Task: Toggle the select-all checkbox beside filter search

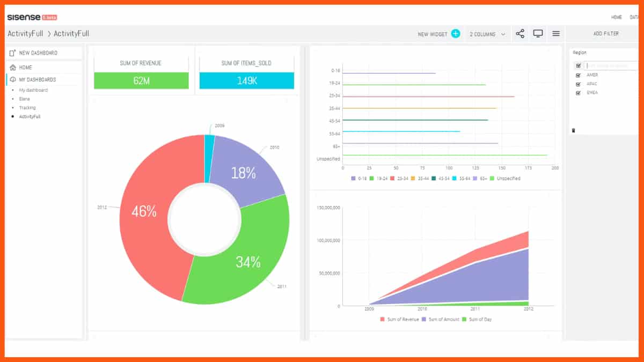Action: click(x=578, y=65)
